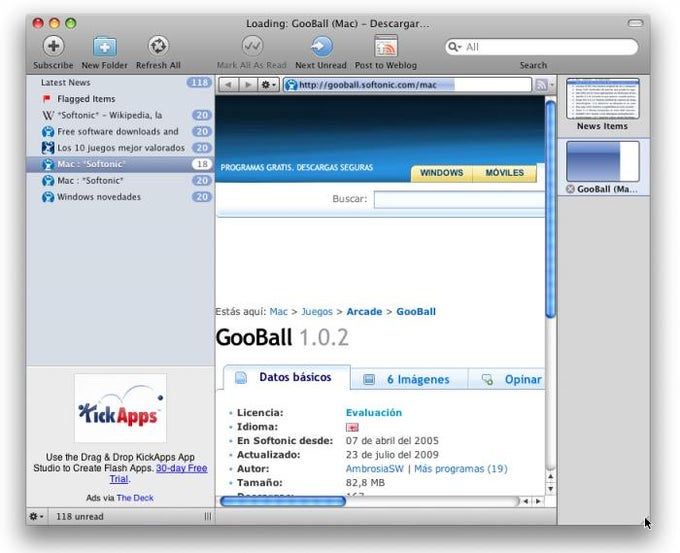This screenshot has height=553, width=680.
Task: Click the KickApps ad image
Action: pos(120,408)
